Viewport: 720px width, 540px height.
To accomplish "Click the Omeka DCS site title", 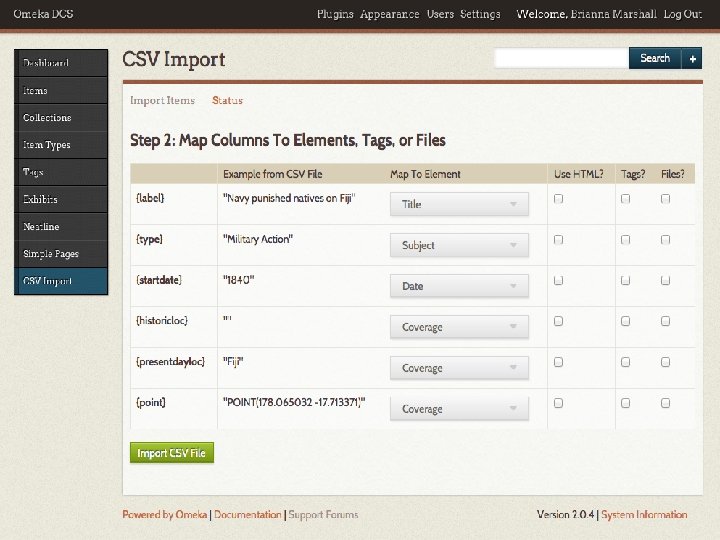I will [43, 14].
